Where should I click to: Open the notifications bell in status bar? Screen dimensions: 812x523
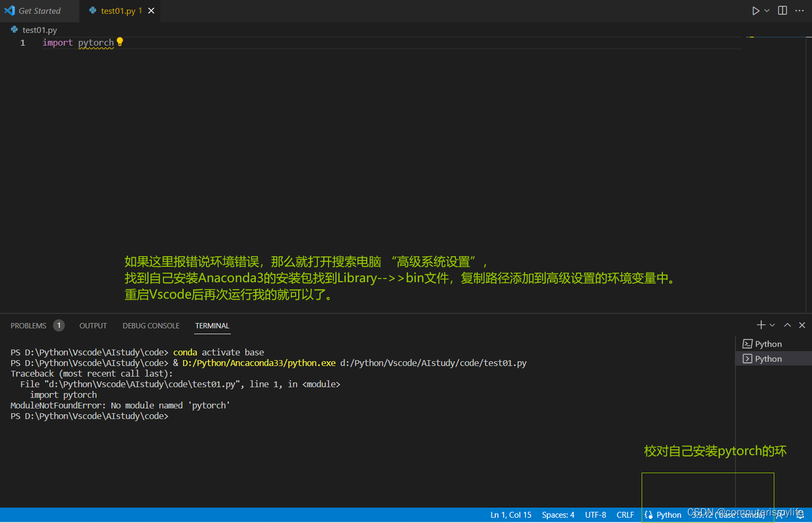800,515
